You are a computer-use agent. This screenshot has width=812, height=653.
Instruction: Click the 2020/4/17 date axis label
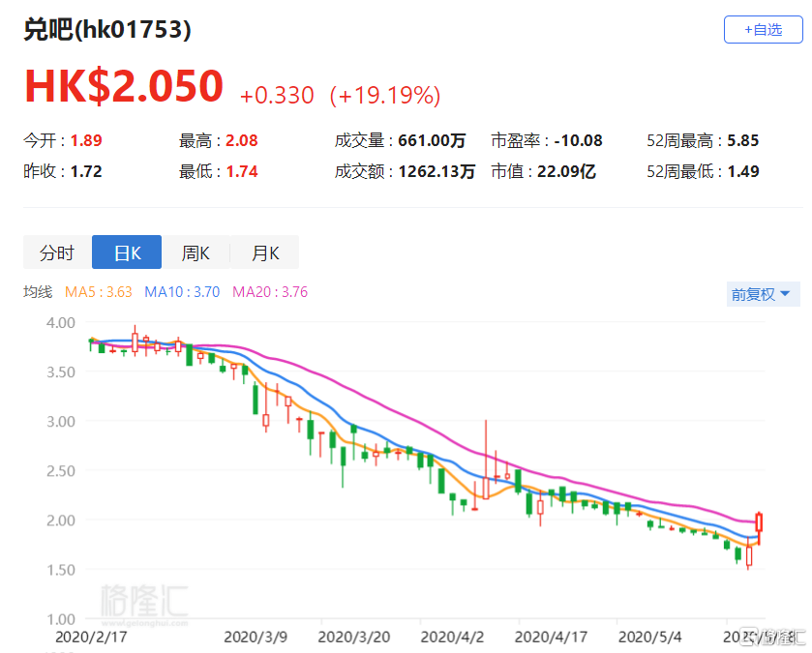(x=551, y=637)
